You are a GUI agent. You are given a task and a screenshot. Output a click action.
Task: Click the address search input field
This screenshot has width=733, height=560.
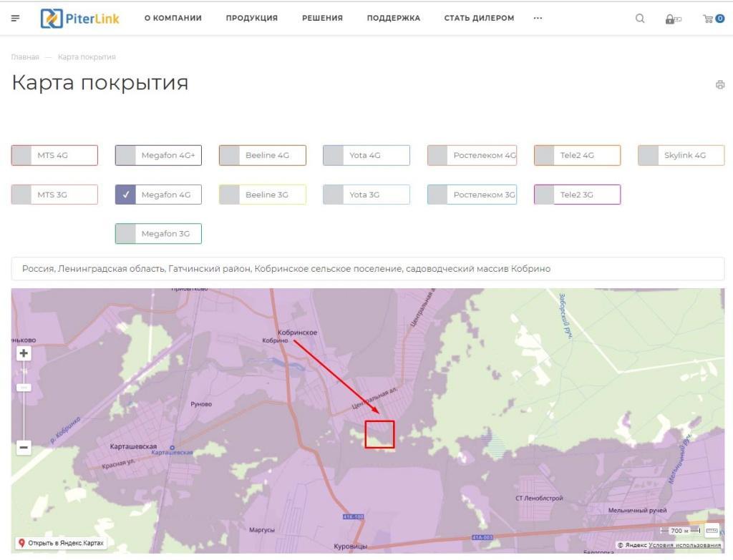click(x=368, y=269)
